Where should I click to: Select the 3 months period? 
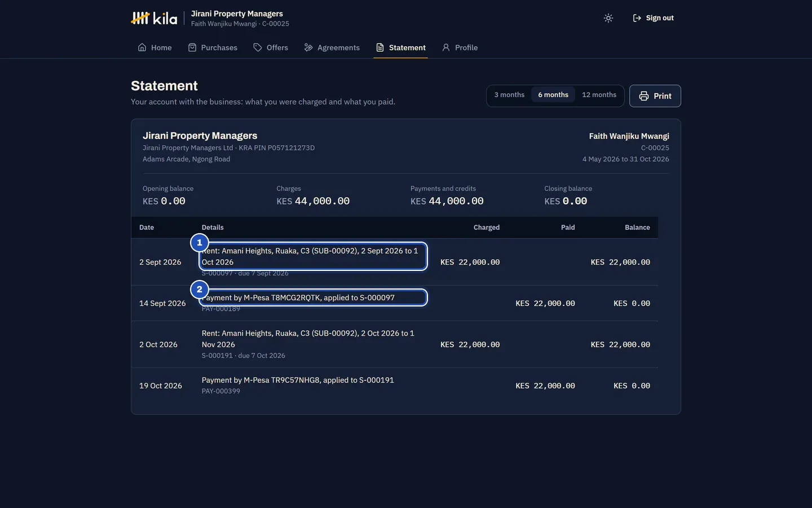[x=509, y=95]
